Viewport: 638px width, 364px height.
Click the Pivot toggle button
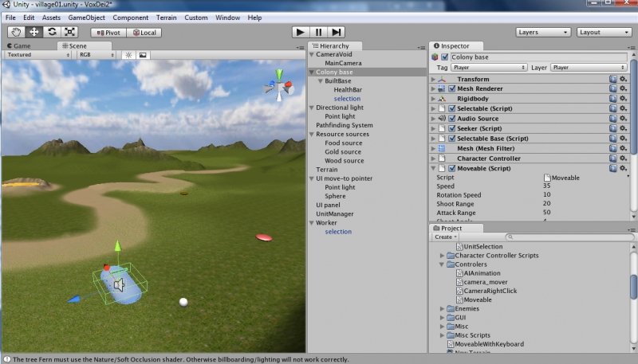pyautogui.click(x=109, y=33)
